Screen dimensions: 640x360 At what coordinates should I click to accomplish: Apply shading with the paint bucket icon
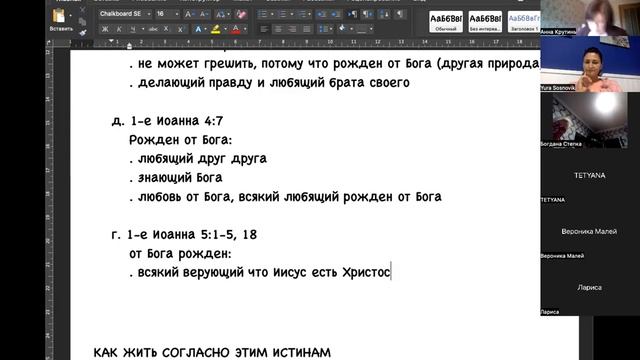pyautogui.click(x=342, y=29)
